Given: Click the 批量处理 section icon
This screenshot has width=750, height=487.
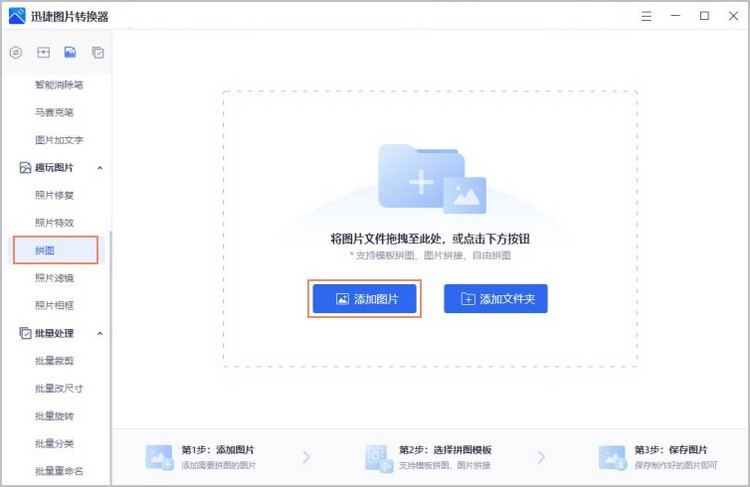Looking at the screenshot, I should pyautogui.click(x=25, y=333).
